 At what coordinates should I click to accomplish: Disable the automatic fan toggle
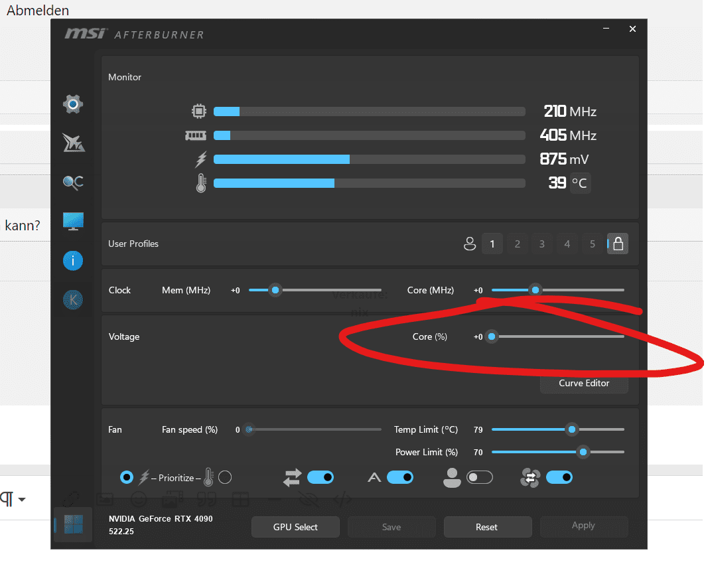[x=400, y=477]
